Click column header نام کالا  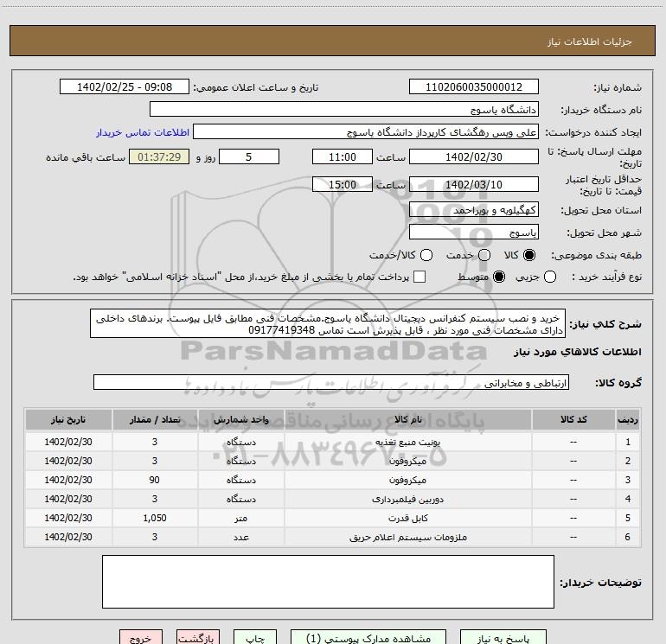407,419
